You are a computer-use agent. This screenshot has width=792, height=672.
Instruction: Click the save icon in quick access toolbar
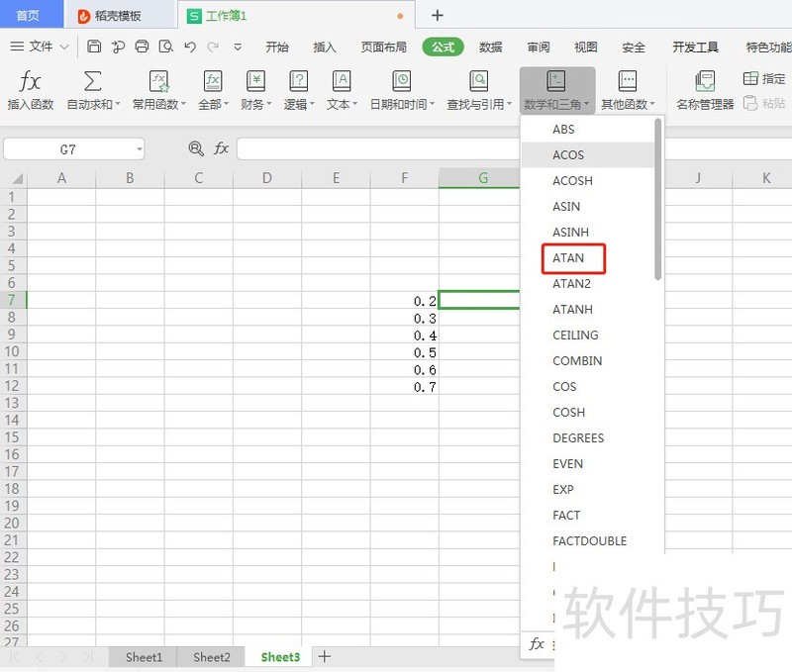(x=94, y=47)
